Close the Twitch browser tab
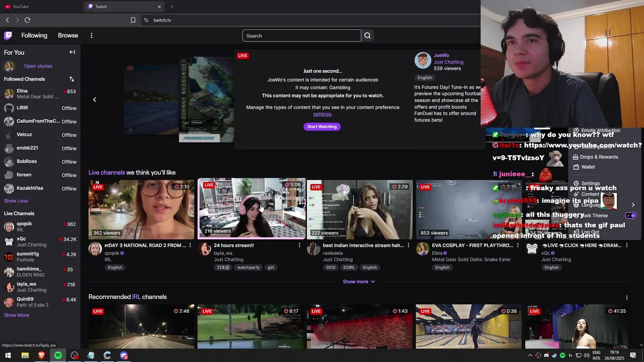The image size is (644, 362). (159, 7)
